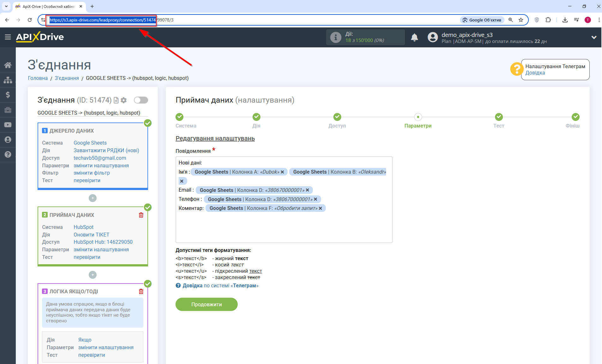Click Google Об'єктив lens button
Screen dimensions: 602x364
(x=482, y=20)
